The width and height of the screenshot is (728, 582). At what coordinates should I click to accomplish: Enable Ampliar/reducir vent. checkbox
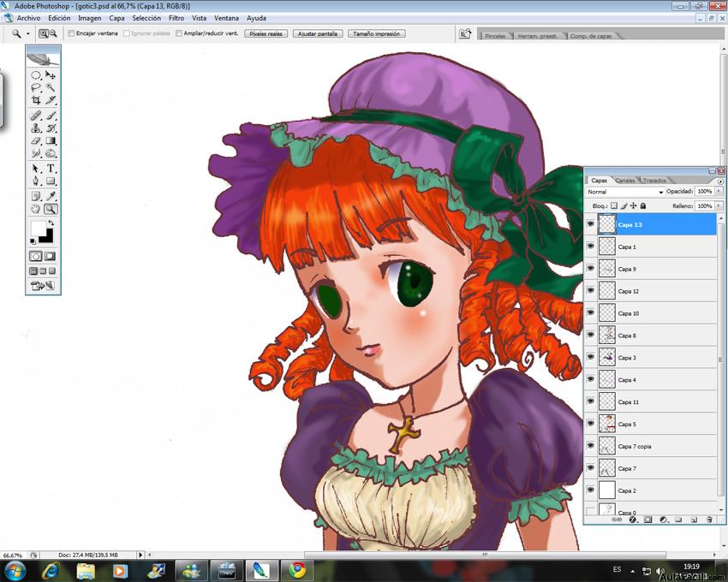[x=179, y=33]
